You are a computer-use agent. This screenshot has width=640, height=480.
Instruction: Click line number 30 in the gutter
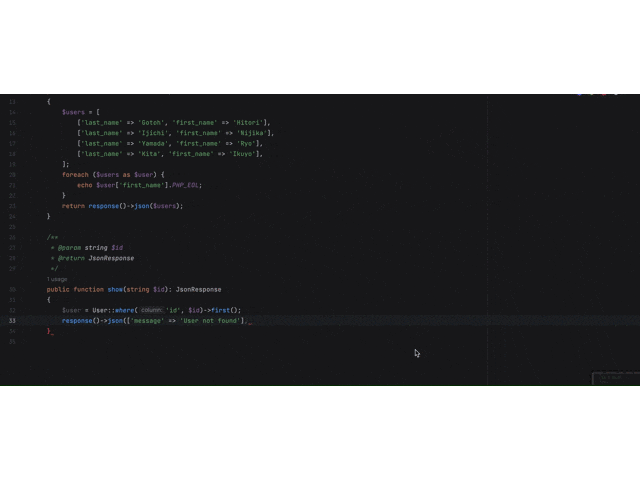(x=12, y=289)
